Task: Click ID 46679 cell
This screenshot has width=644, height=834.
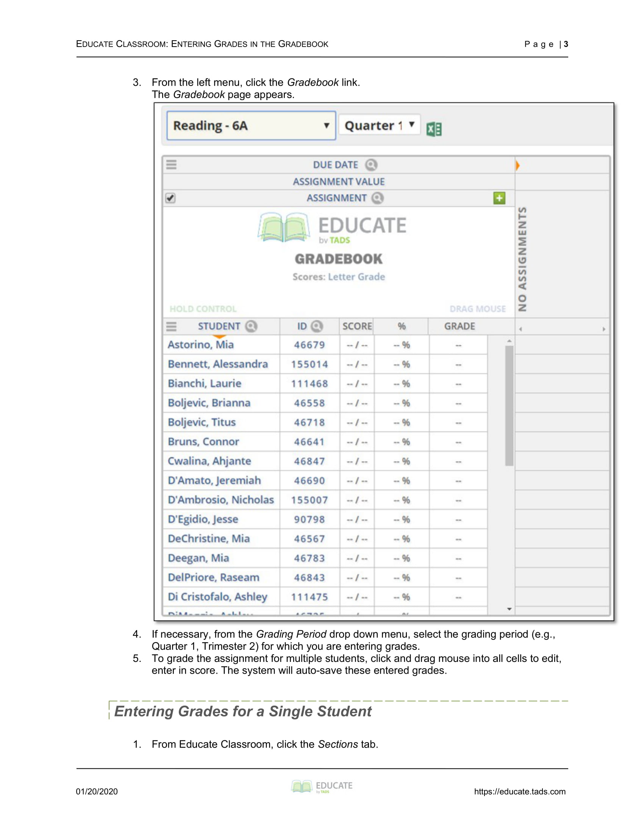Action: click(x=309, y=345)
